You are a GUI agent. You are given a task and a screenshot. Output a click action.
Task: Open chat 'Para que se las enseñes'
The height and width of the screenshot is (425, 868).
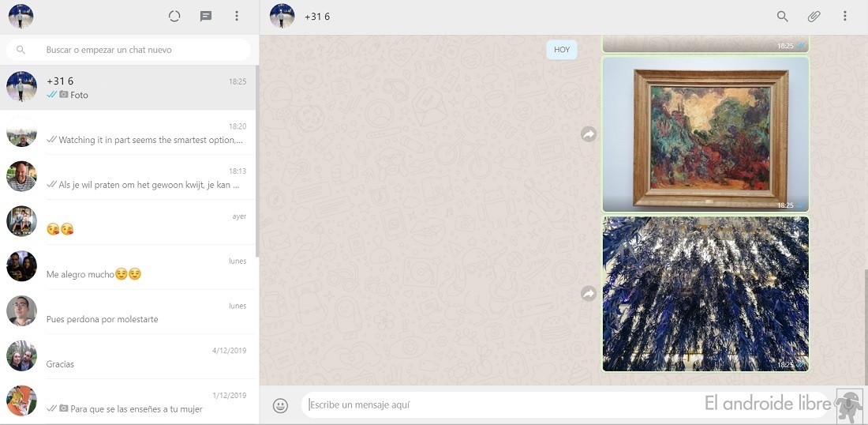(x=128, y=402)
